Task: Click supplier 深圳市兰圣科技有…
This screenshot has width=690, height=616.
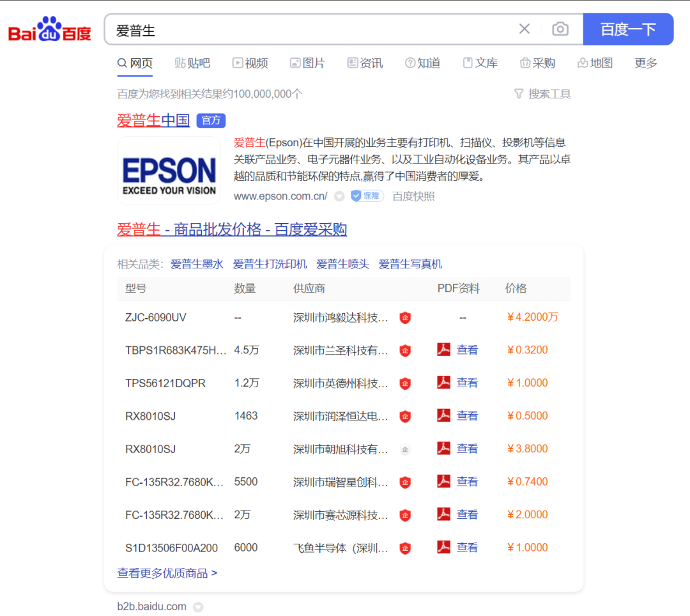Action: coord(341,350)
